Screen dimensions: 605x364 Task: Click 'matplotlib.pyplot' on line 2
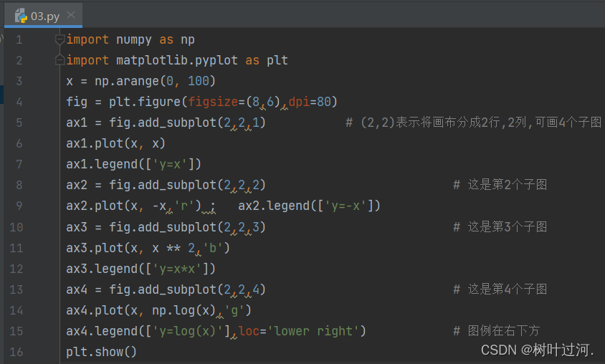click(x=177, y=60)
